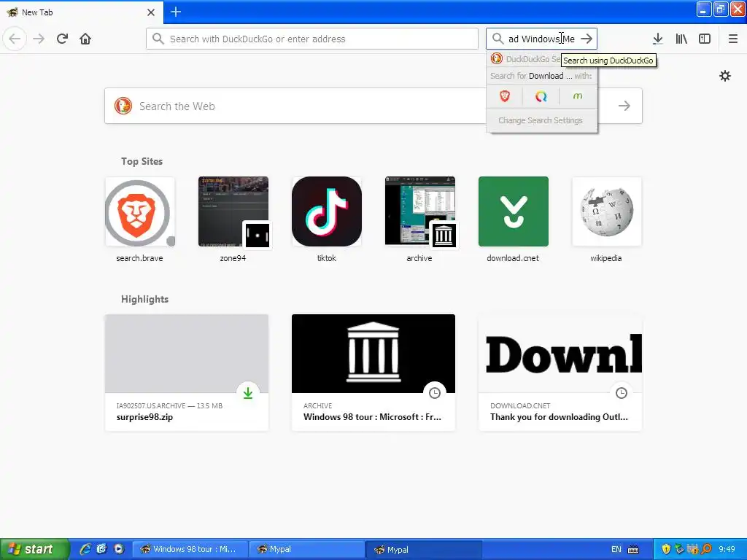Open the wikipedia top site tile
747x560 pixels.
(x=606, y=219)
